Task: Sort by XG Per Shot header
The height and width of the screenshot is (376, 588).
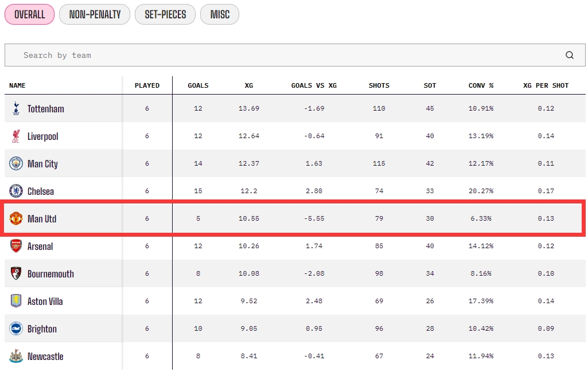Action: click(546, 85)
